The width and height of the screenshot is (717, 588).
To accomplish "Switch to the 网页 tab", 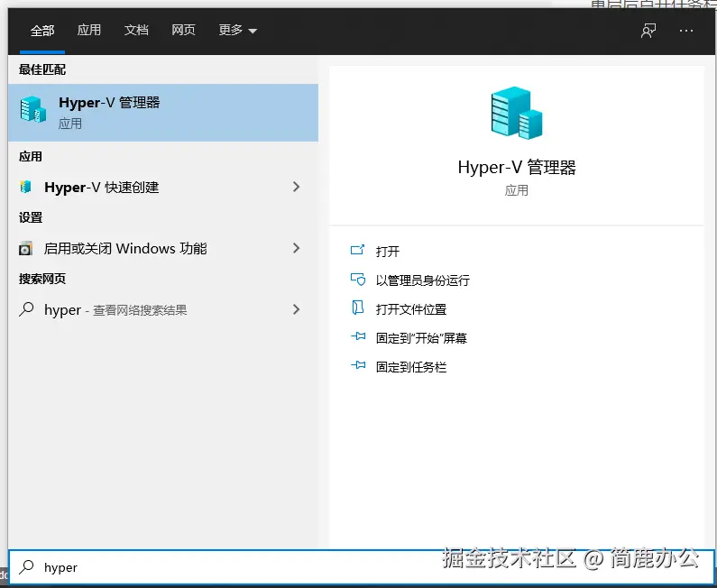I will coord(183,30).
